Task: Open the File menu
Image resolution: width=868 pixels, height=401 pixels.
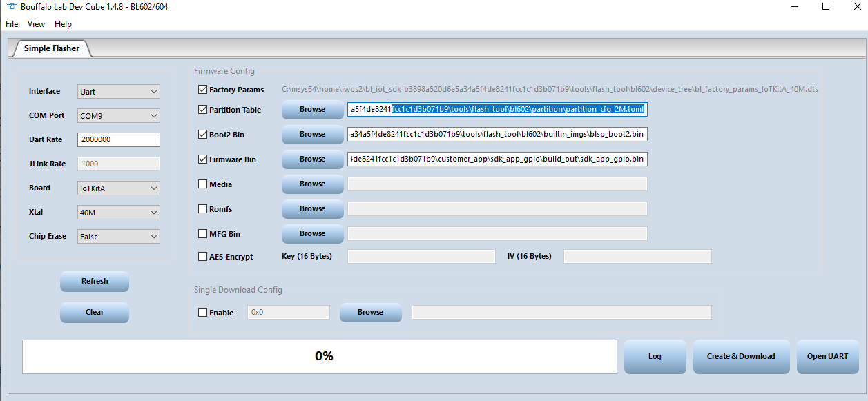Action: point(12,24)
